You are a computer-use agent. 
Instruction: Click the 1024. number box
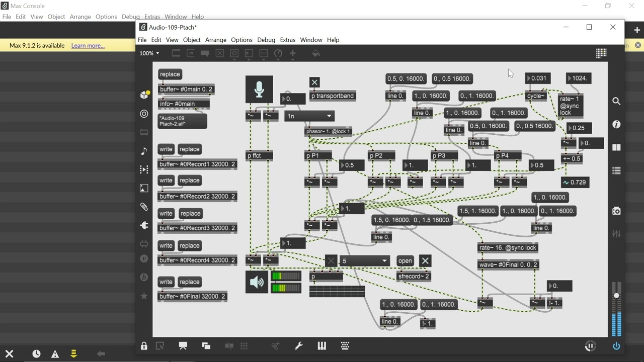click(579, 78)
